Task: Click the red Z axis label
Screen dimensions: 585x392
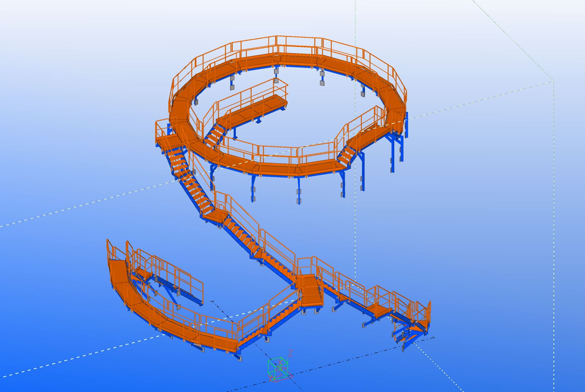Action: [290, 353]
